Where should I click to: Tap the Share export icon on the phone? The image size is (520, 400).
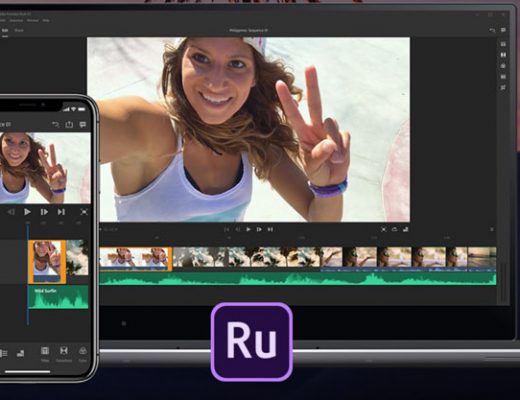[x=69, y=124]
